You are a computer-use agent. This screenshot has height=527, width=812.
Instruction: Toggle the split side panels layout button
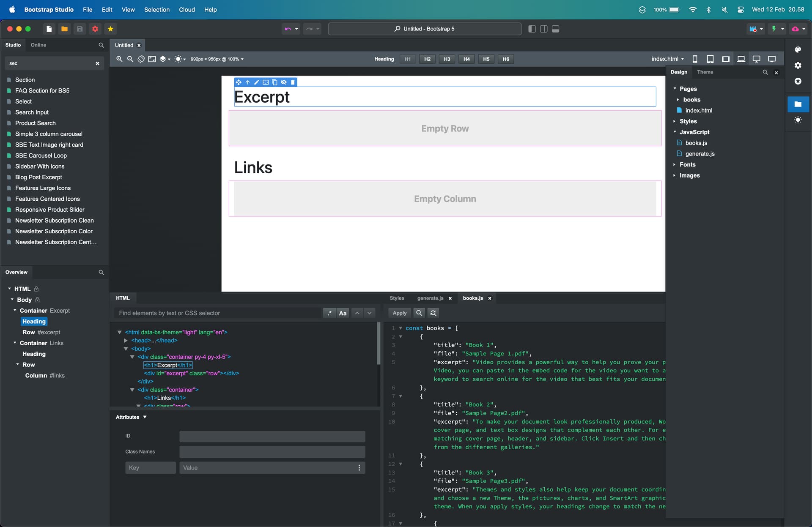[x=544, y=29]
